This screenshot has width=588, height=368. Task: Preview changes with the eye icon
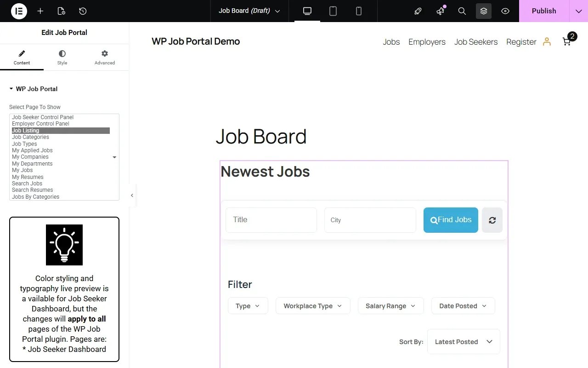505,11
